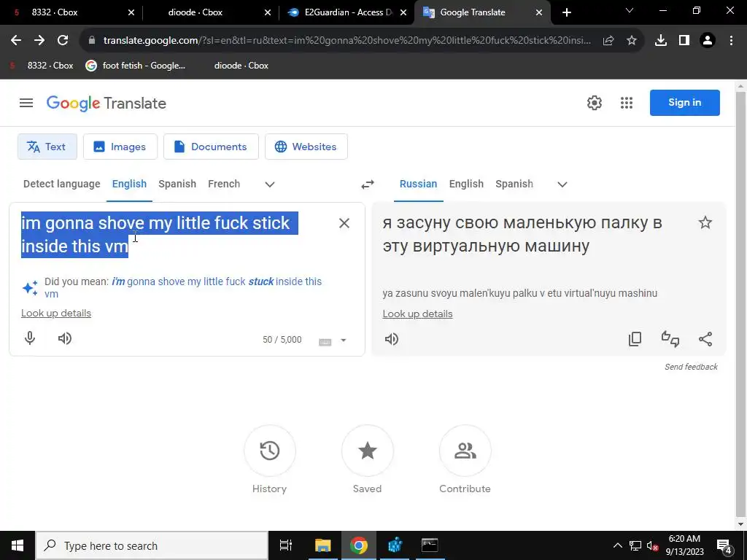Start voice input with the microphone
The image size is (747, 560).
(x=29, y=338)
